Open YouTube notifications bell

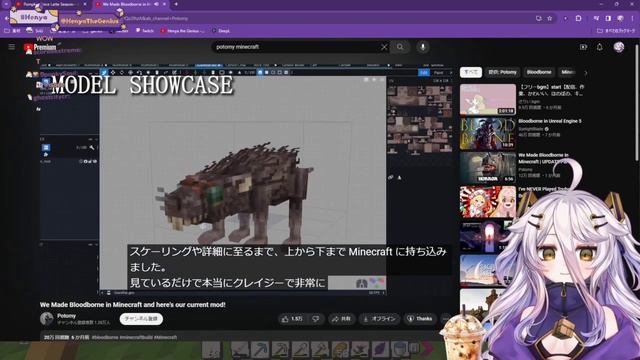point(600,47)
